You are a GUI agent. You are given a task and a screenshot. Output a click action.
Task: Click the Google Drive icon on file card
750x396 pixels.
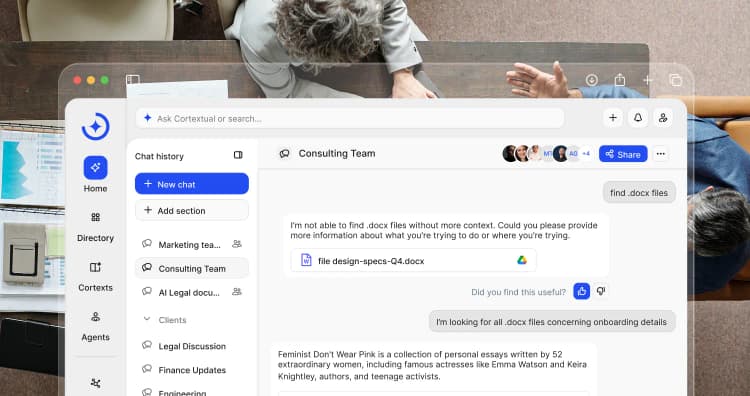click(x=522, y=260)
